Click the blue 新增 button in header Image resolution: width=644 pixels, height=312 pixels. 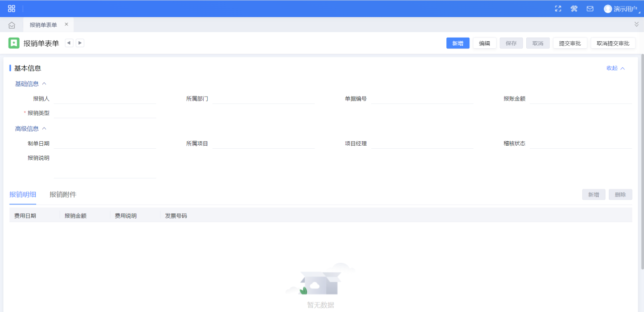pyautogui.click(x=458, y=43)
